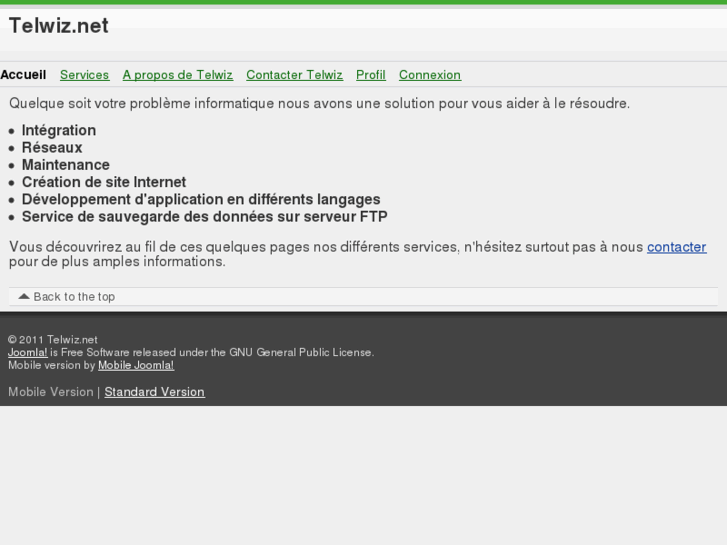The width and height of the screenshot is (727, 545).
Task: Click the Maintenance list item
Action: coord(66,165)
